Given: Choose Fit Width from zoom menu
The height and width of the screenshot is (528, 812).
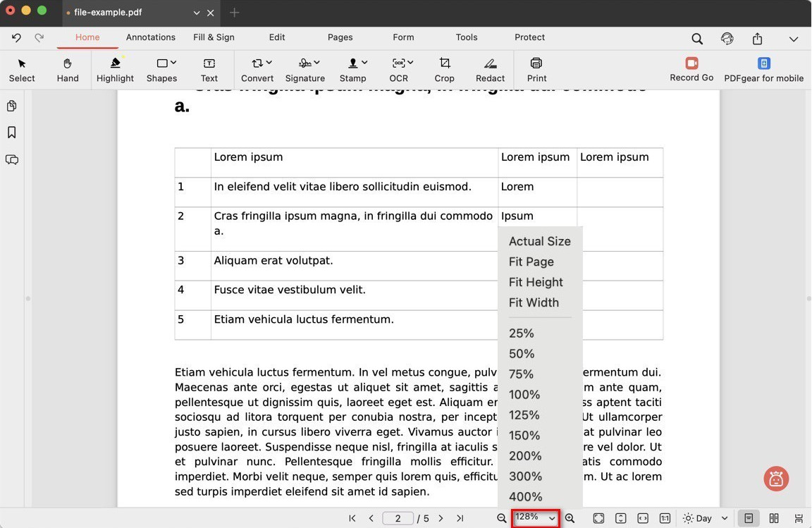Looking at the screenshot, I should (534, 302).
